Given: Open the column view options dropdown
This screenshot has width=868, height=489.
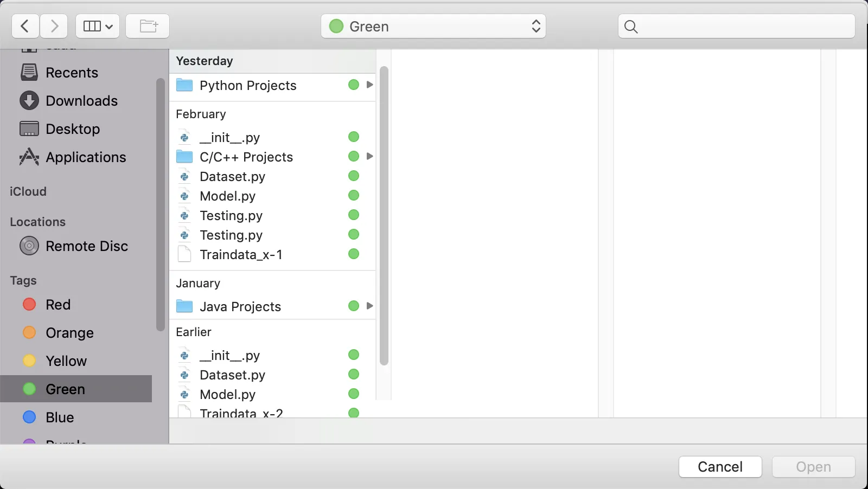Looking at the screenshot, I should coord(98,26).
